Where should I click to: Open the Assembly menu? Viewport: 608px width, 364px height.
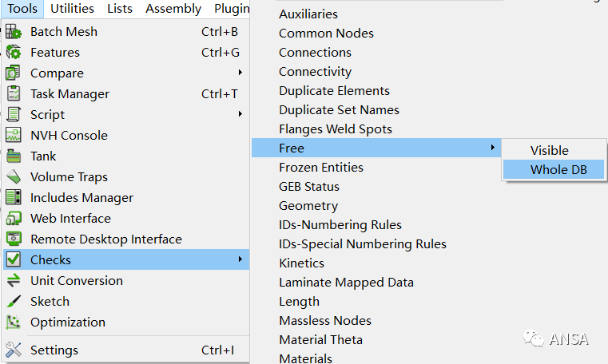point(173,9)
